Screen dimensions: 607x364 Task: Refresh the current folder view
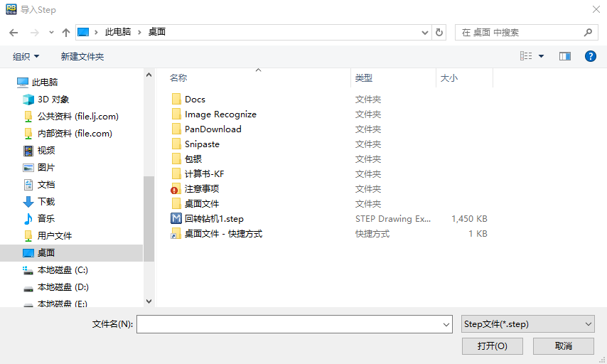[x=439, y=33]
